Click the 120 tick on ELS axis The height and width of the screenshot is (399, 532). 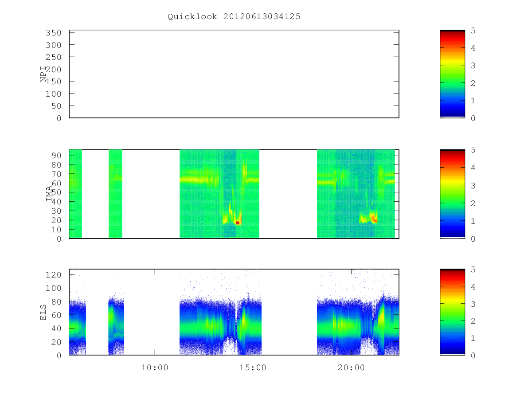coord(53,275)
